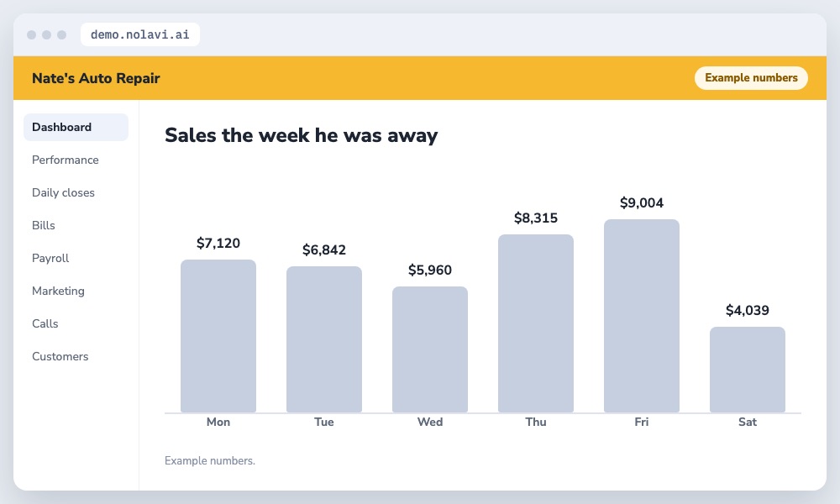Click the $6,842 value label
Screen dimensions: 840x504
324,249
